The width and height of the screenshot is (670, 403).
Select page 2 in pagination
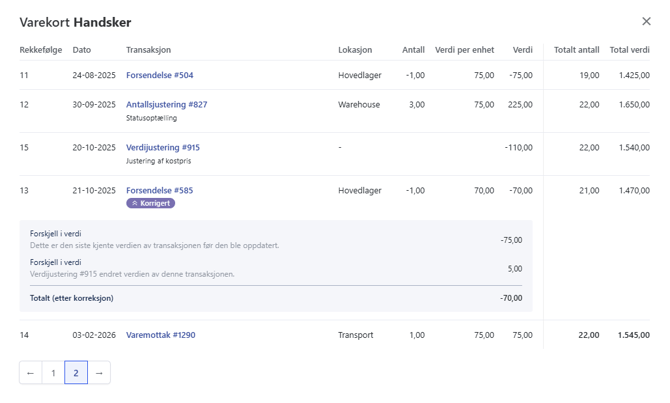click(x=76, y=373)
